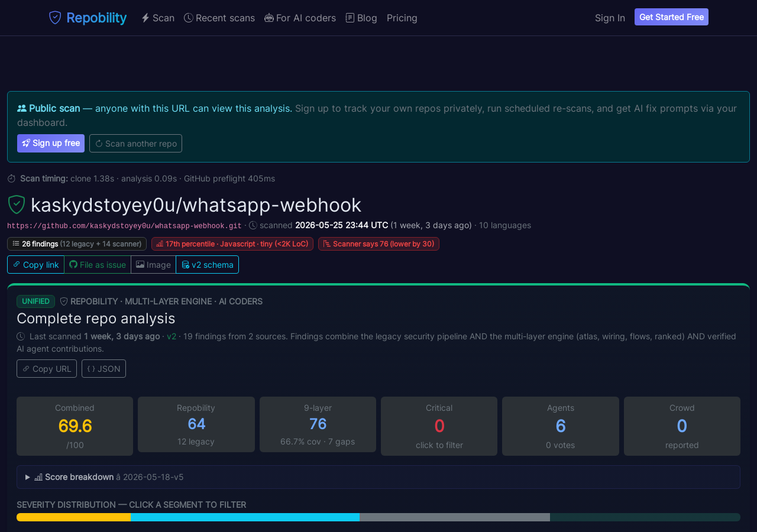Copy the scan link with Copy link
757x532 pixels.
[x=35, y=265]
